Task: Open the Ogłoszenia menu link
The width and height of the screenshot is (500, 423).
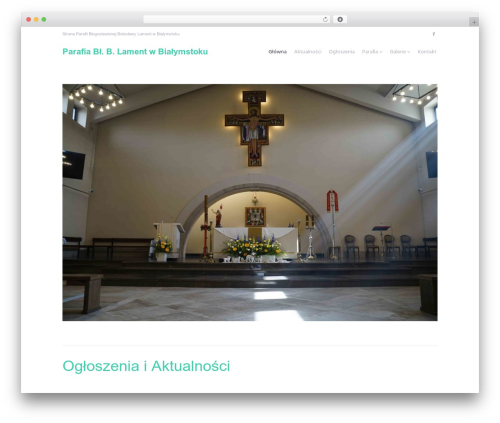Action: (x=342, y=52)
